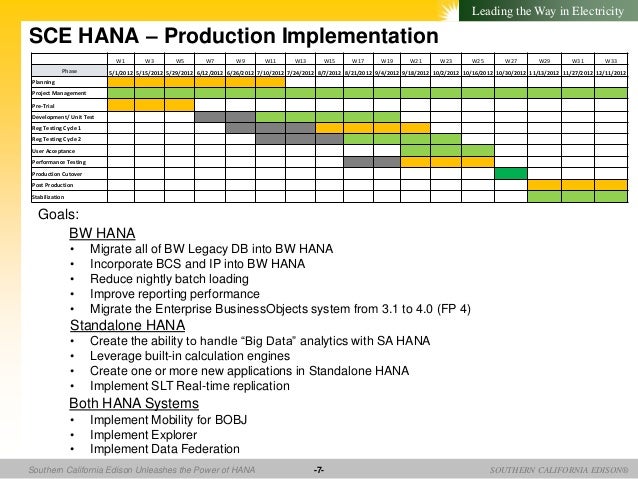Select the Planning row label

click(44, 82)
